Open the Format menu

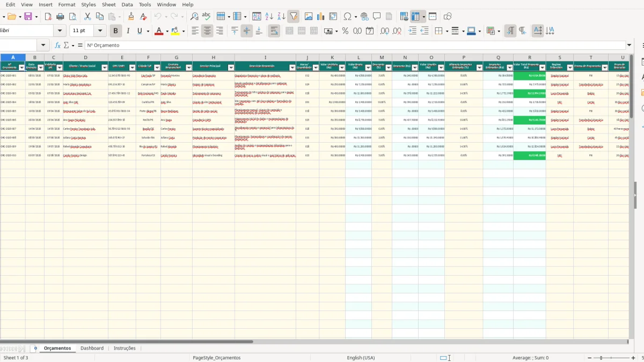click(x=67, y=4)
